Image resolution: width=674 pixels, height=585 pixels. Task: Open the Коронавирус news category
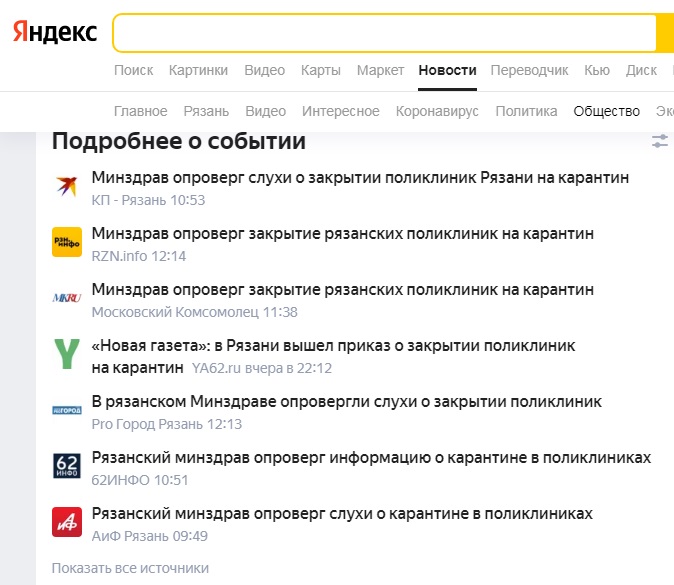click(437, 111)
